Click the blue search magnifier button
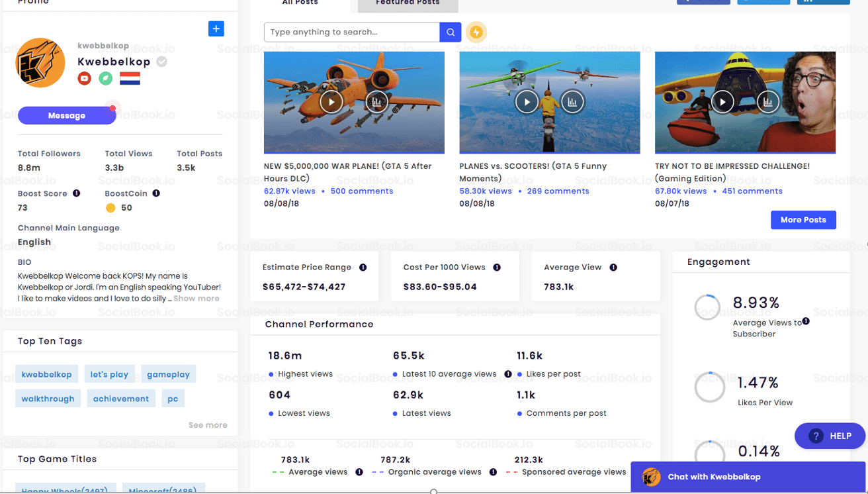The height and width of the screenshot is (494, 868). click(x=451, y=32)
